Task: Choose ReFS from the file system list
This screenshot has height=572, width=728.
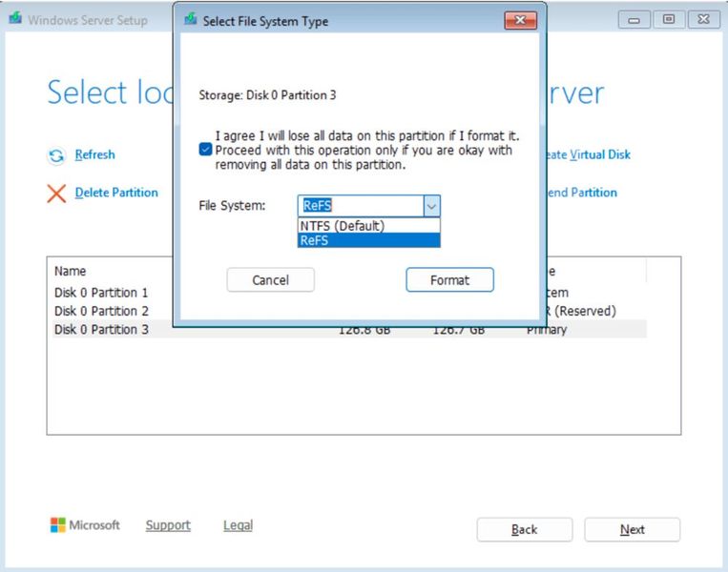Action: tap(368, 240)
